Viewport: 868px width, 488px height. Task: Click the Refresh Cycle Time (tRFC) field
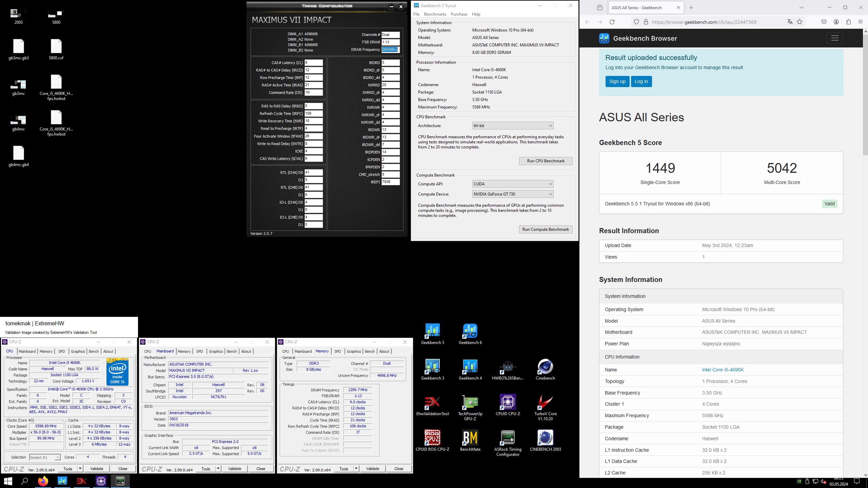coord(313,114)
